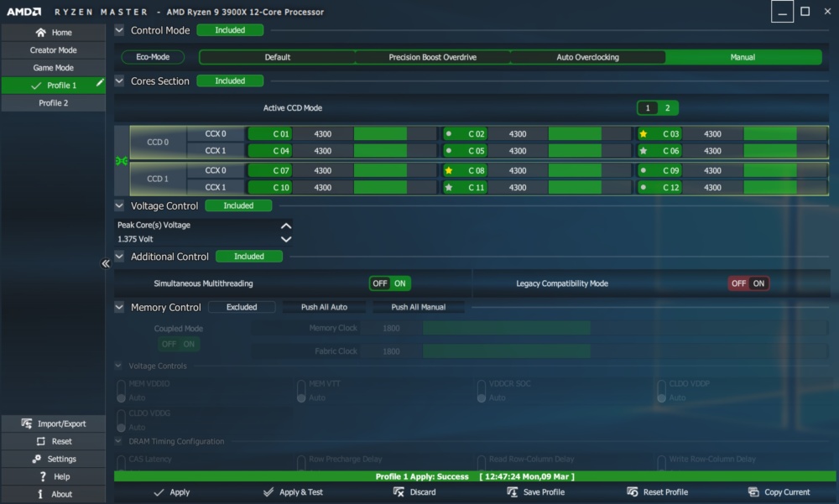Set Active CCD Mode to 2
Screen dimensions: 839x504
tap(667, 108)
